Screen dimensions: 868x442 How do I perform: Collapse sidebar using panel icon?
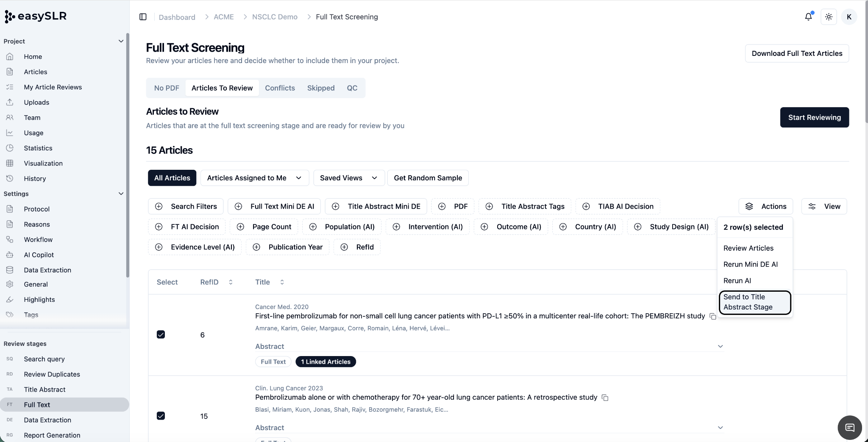tap(143, 17)
